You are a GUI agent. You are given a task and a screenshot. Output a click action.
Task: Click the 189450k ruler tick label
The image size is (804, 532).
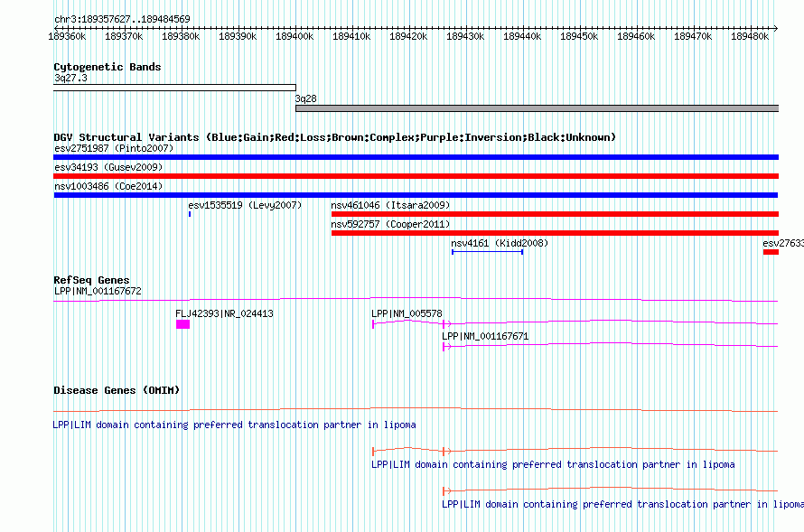pyautogui.click(x=579, y=36)
